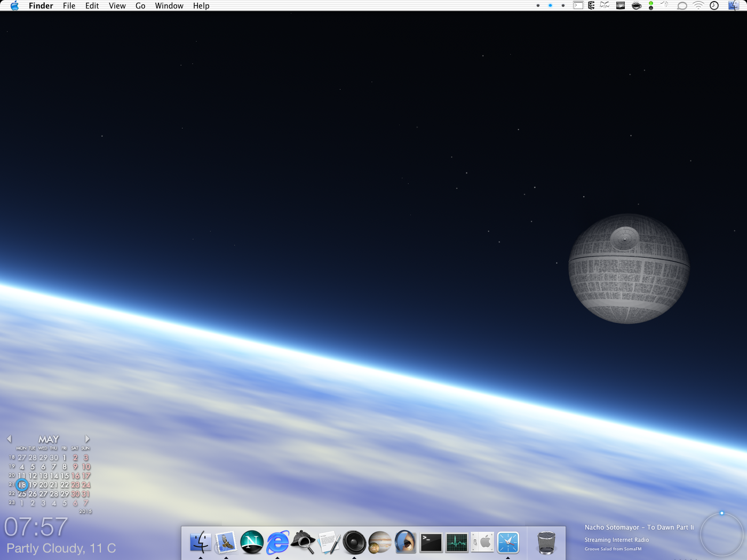Click date 10 in the calendar
747x560 pixels.
pyautogui.click(x=86, y=467)
